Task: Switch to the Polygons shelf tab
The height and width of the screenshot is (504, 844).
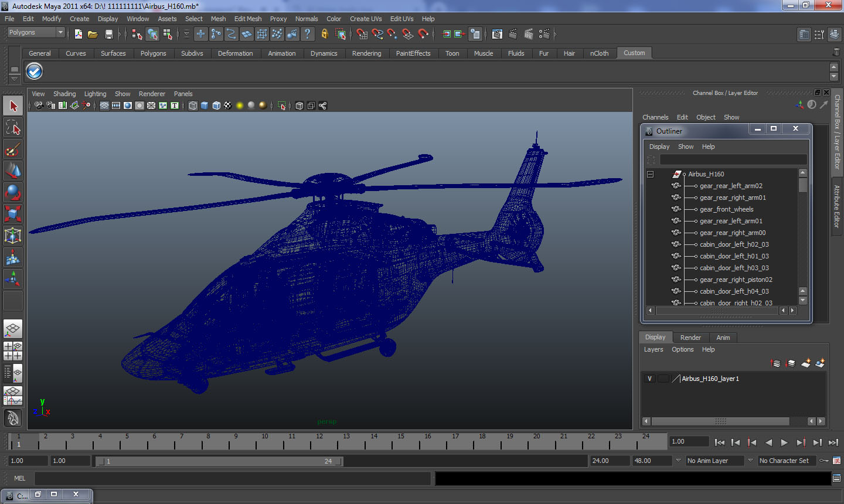Action: (x=153, y=53)
